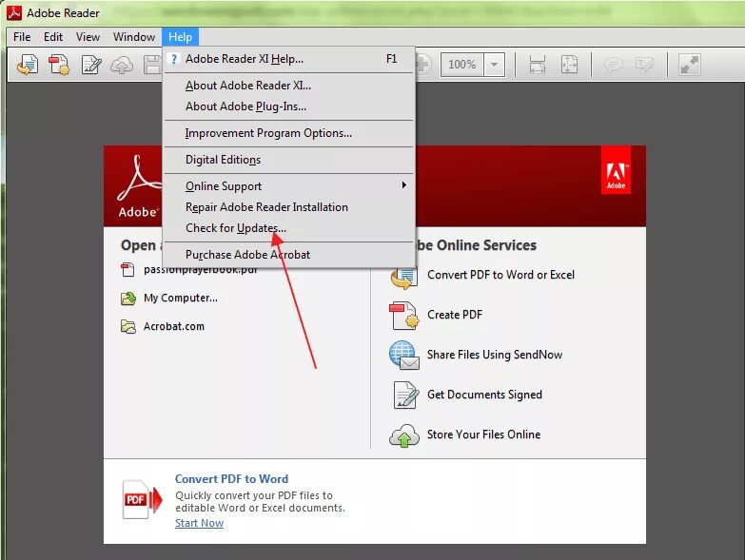Select Repair Adobe Reader Installation
Viewport: 745px width, 560px height.
[289, 207]
